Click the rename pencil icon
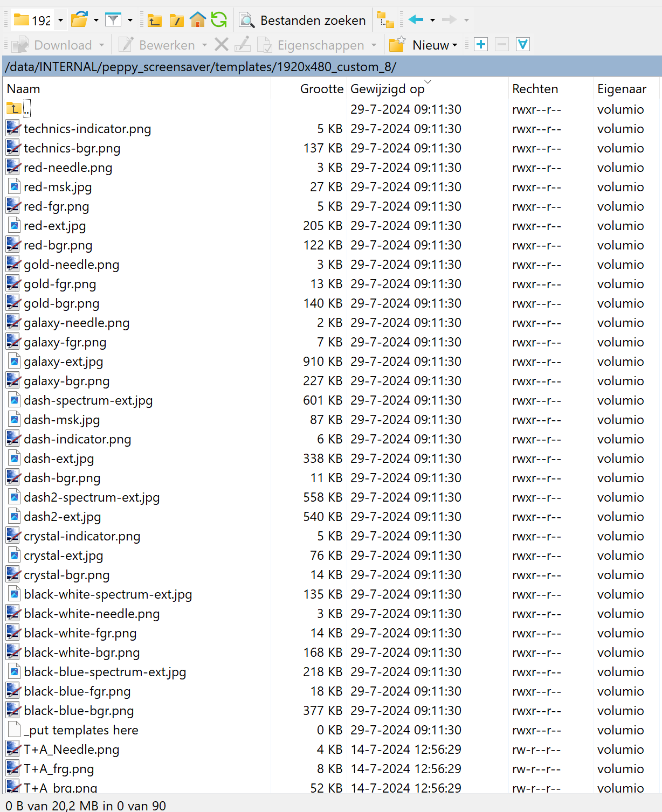Image resolution: width=662 pixels, height=812 pixels. tap(243, 45)
